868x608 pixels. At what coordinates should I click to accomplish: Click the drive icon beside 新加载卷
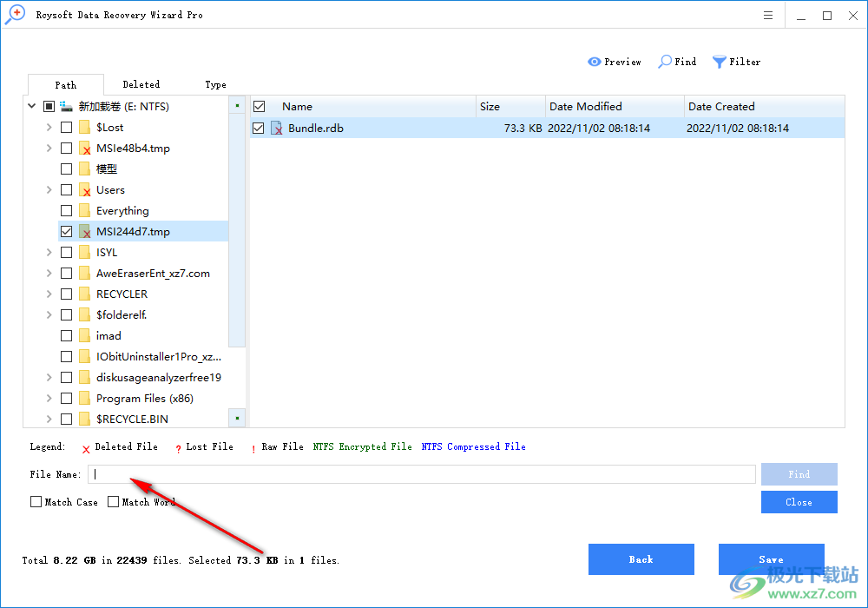(66, 105)
